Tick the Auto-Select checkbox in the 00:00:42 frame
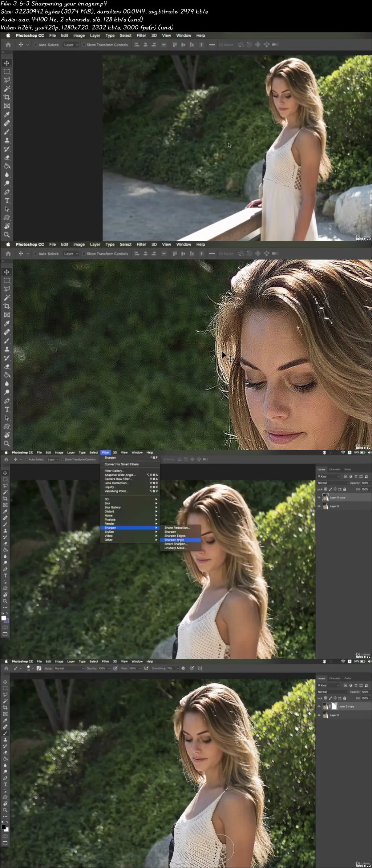372x868 pixels. 36,254
